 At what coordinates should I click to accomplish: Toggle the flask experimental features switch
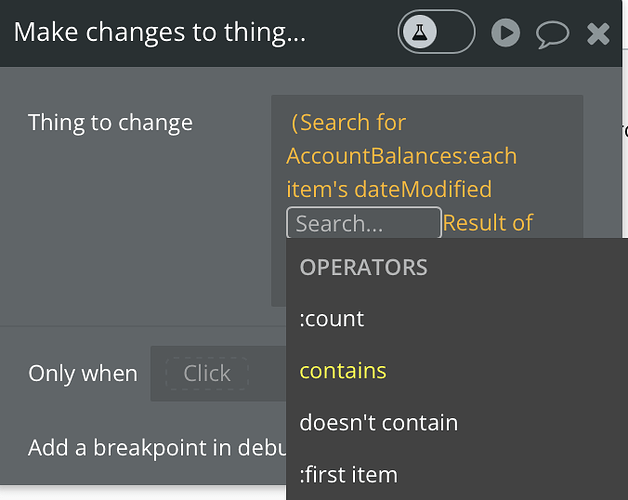click(436, 33)
